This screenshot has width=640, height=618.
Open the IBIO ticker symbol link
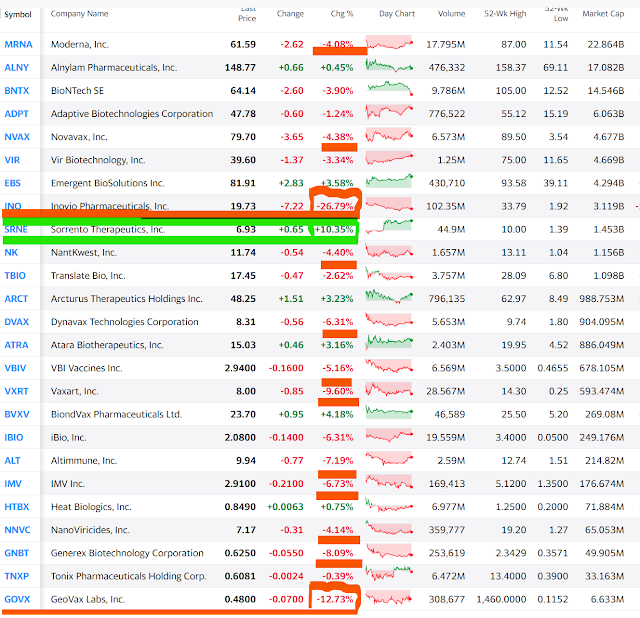point(13,438)
